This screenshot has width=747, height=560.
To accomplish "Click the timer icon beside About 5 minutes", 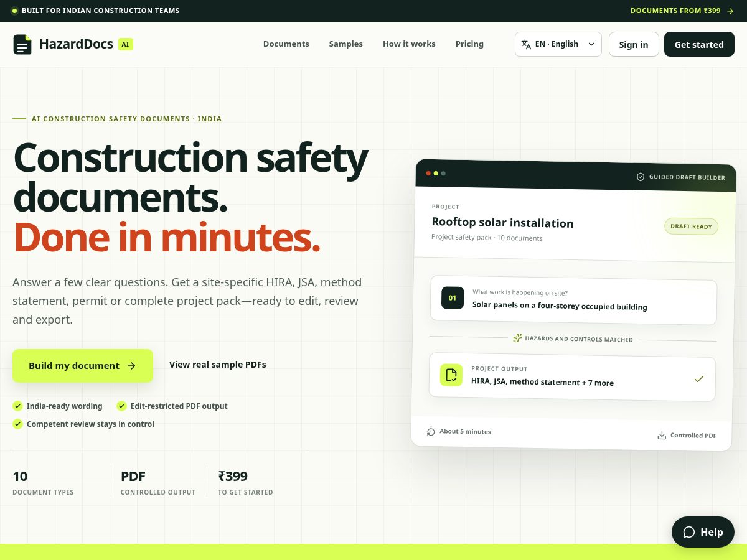I will tap(431, 431).
